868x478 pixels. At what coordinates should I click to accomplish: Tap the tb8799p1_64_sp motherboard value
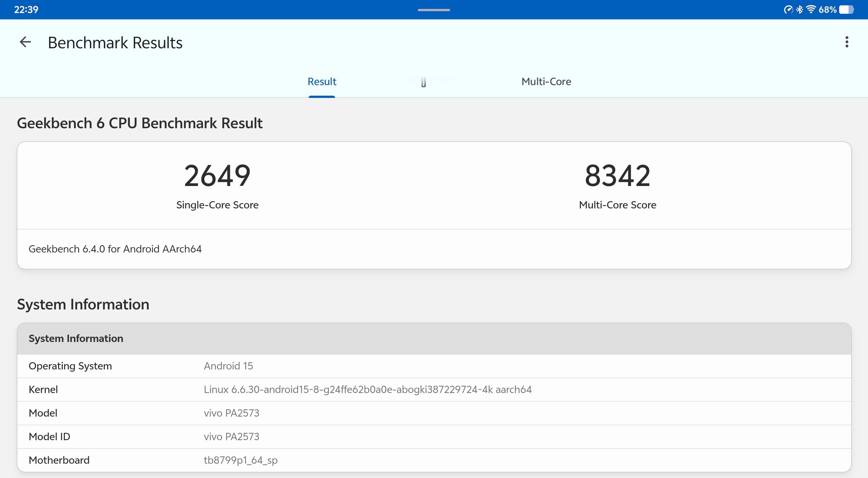click(x=241, y=461)
